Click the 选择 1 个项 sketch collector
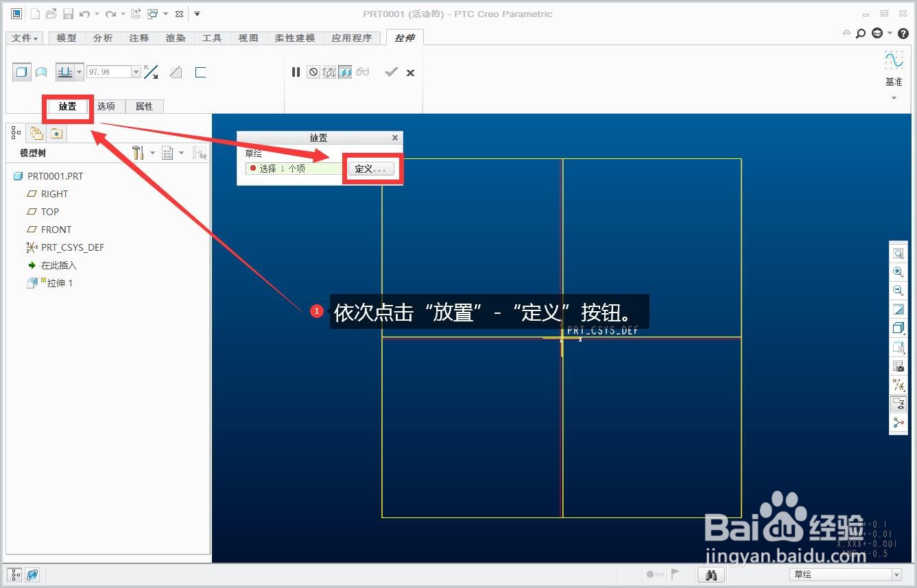This screenshot has width=917, height=588. (296, 169)
